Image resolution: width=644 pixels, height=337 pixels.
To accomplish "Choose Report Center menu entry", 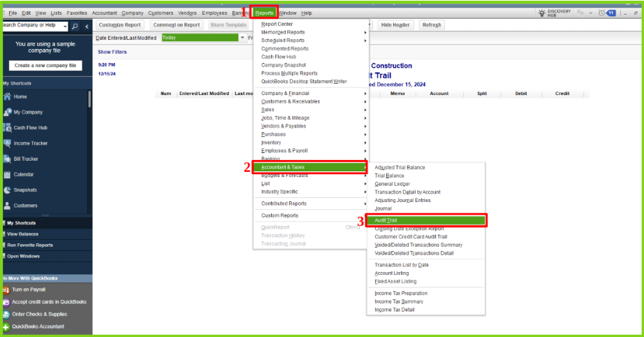I will [x=277, y=24].
